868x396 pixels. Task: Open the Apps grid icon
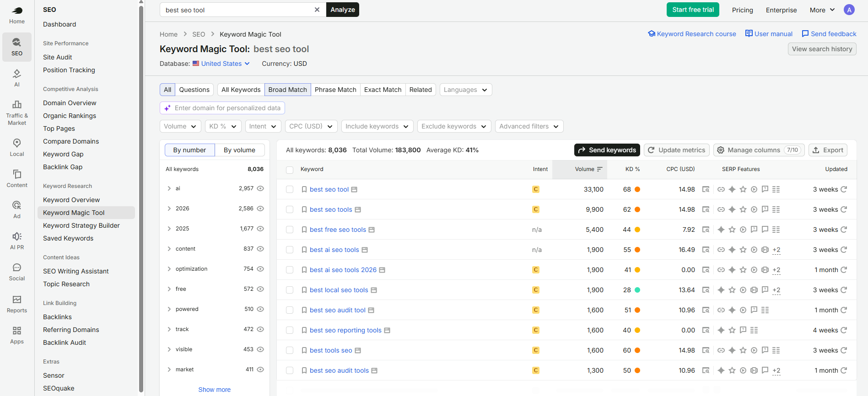point(17,331)
